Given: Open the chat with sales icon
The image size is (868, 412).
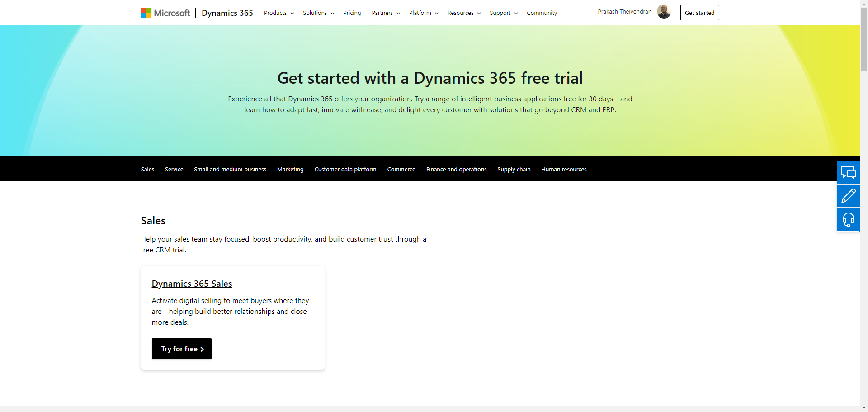Looking at the screenshot, I should [x=848, y=173].
